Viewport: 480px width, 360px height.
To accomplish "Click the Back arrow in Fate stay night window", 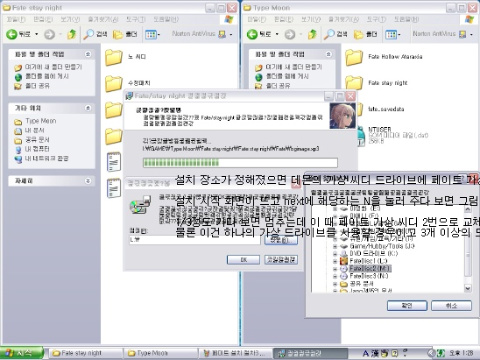I will click(12, 34).
